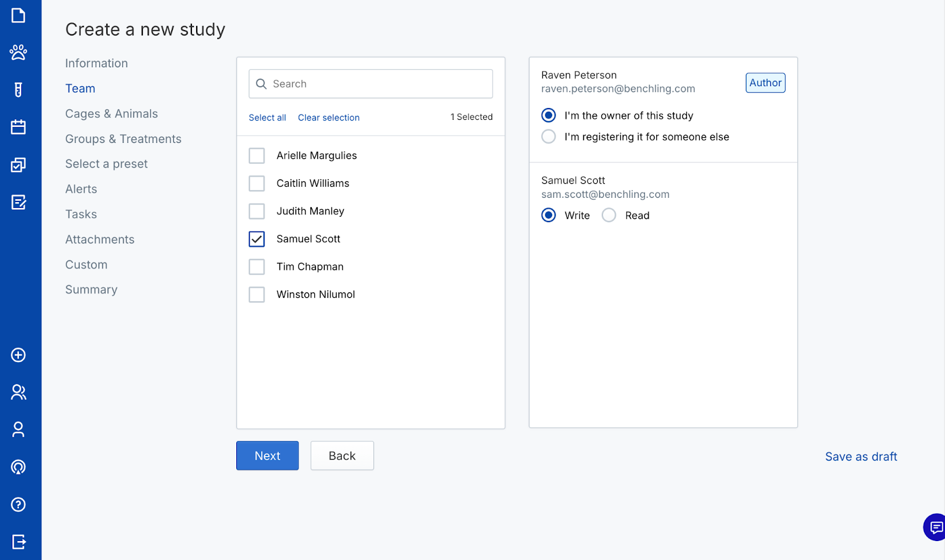
Task: Click the document icon at sidebar top
Action: (x=18, y=15)
